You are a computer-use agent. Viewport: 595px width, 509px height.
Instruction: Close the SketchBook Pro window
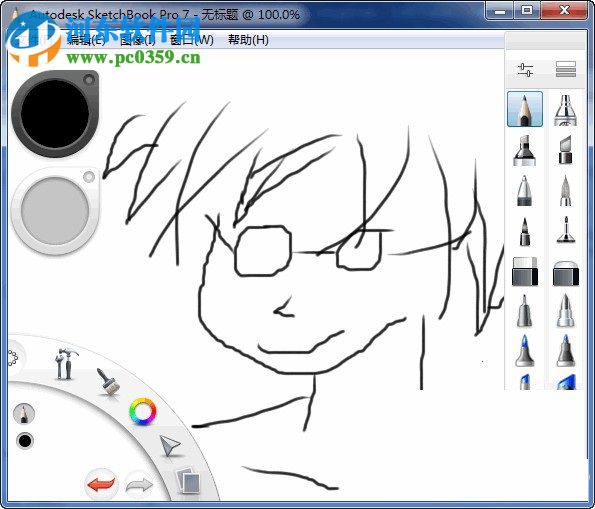[564, 10]
